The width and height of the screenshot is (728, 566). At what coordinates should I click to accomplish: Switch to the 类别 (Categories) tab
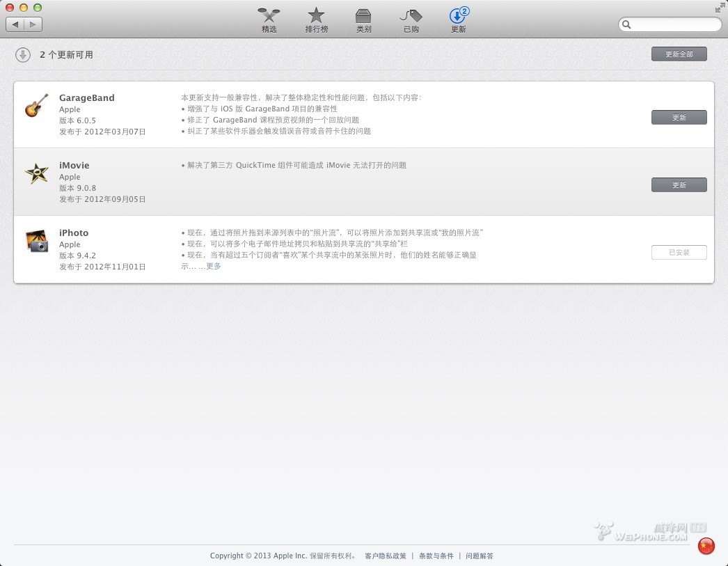(x=363, y=20)
